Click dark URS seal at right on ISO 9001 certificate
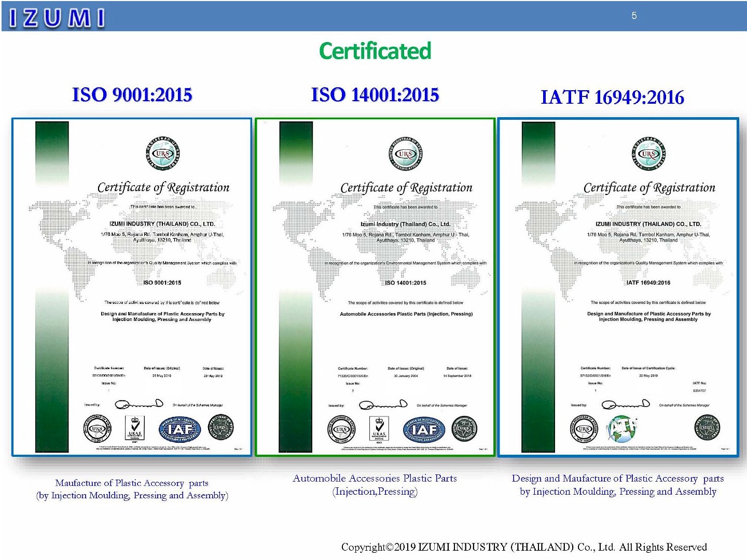This screenshot has height=560, width=747. [221, 428]
